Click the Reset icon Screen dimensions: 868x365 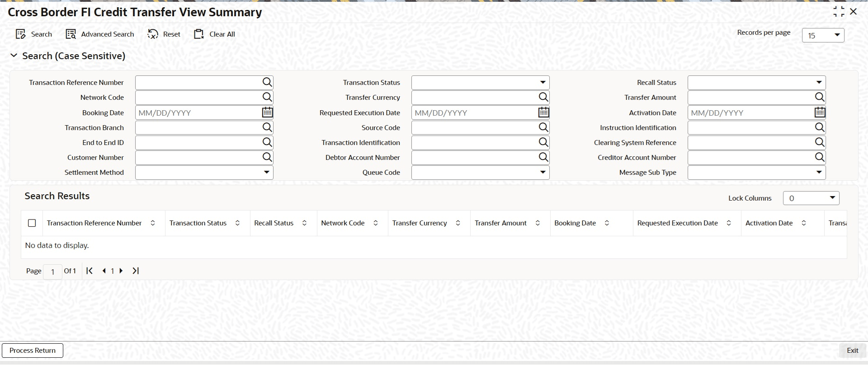point(153,34)
